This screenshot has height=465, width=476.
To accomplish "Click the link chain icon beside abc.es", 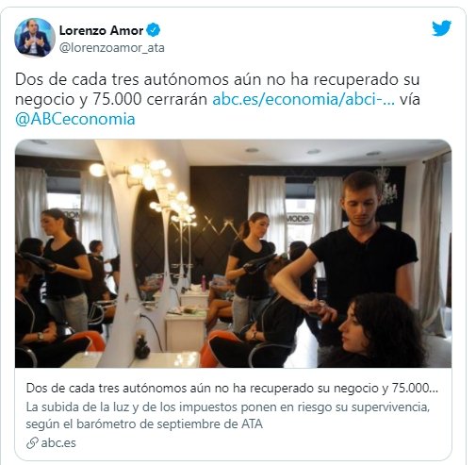I will [x=32, y=443].
